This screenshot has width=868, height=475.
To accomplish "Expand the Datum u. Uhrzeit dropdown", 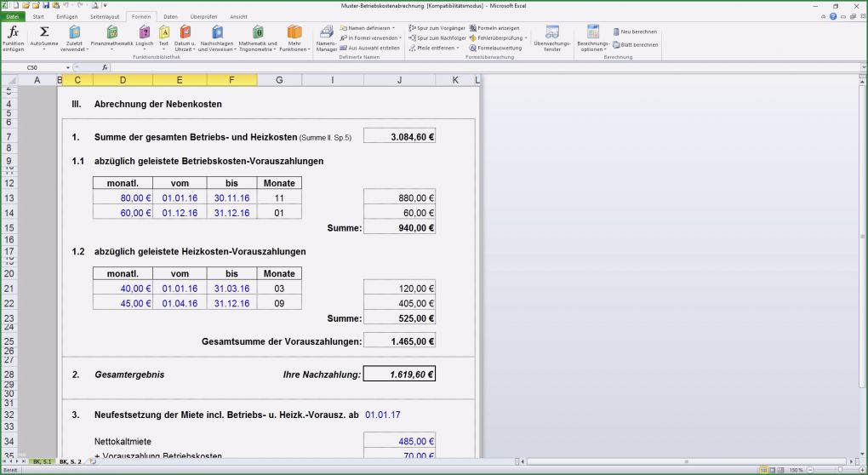I will tap(185, 38).
